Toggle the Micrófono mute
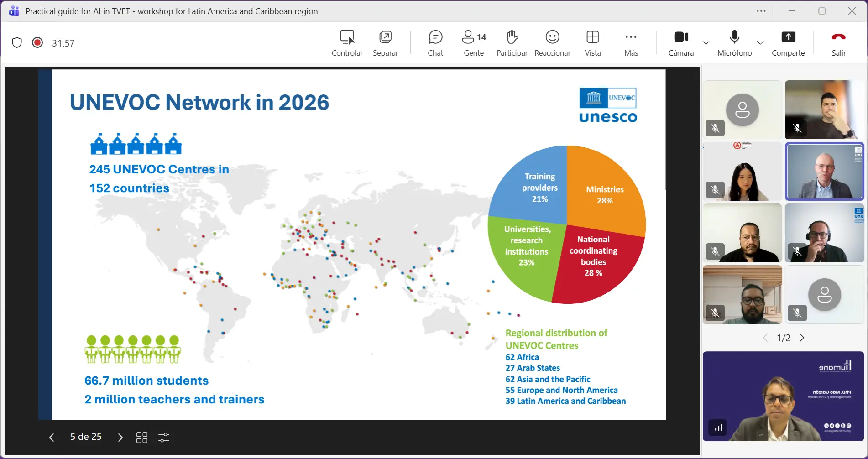Screen dimensions: 868x459 (734, 43)
